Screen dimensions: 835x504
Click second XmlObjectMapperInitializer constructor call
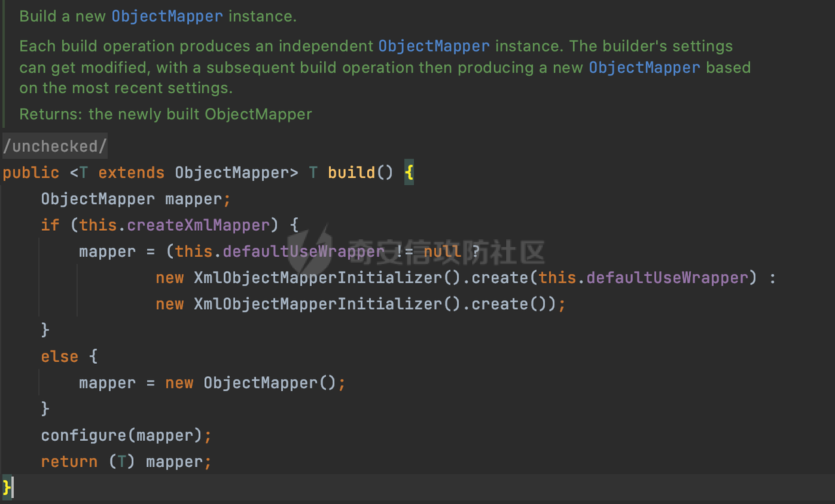pos(318,304)
